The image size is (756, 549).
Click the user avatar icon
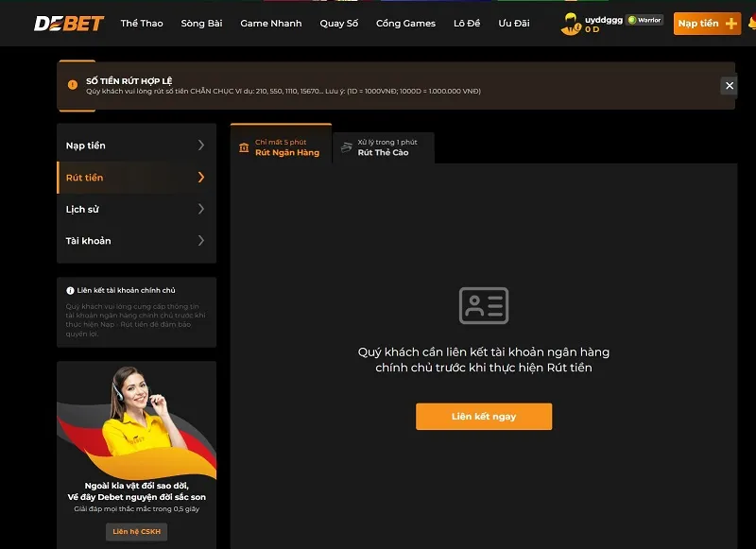coord(570,25)
